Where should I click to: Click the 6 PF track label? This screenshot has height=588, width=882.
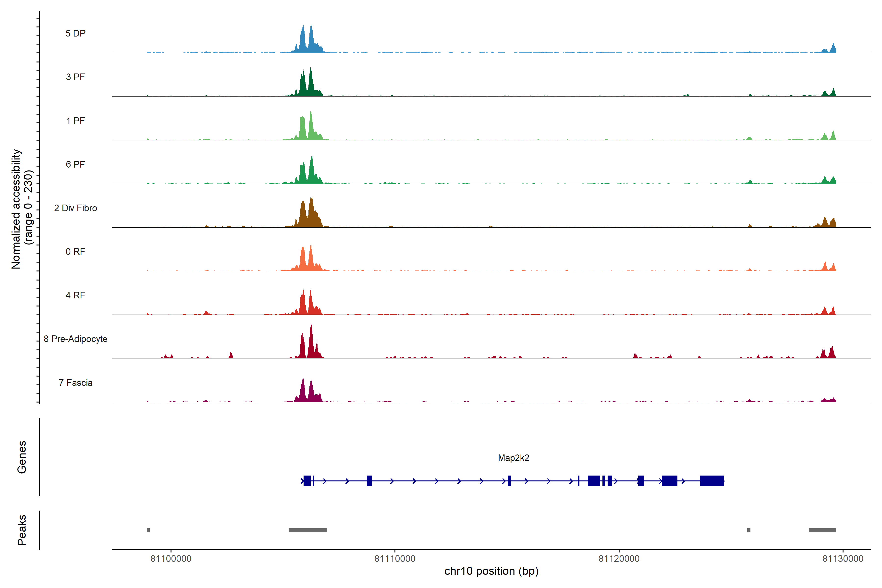(75, 164)
